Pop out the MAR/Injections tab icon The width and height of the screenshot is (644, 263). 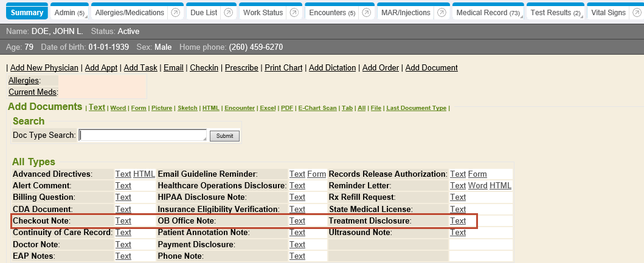tap(441, 12)
